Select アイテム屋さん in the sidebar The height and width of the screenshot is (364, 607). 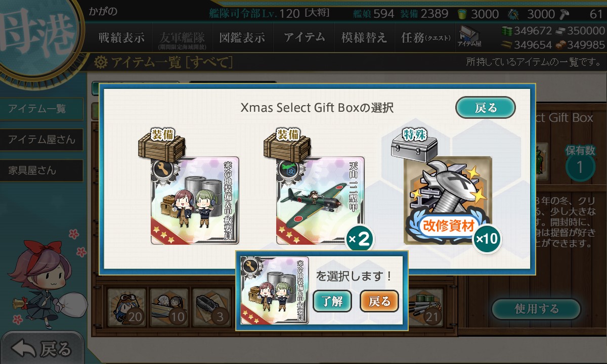tap(41, 140)
